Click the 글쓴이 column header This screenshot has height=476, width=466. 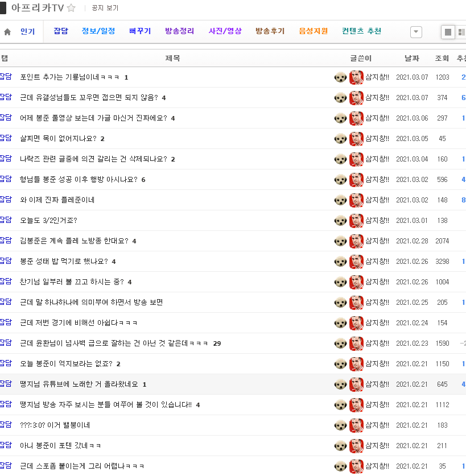[x=361, y=58]
